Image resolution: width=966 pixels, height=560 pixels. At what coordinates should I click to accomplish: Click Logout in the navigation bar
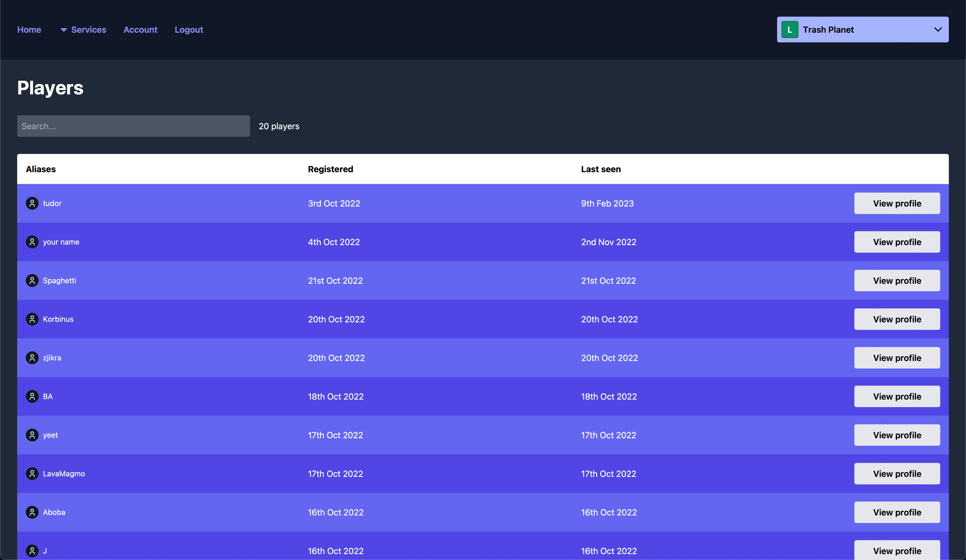point(189,30)
